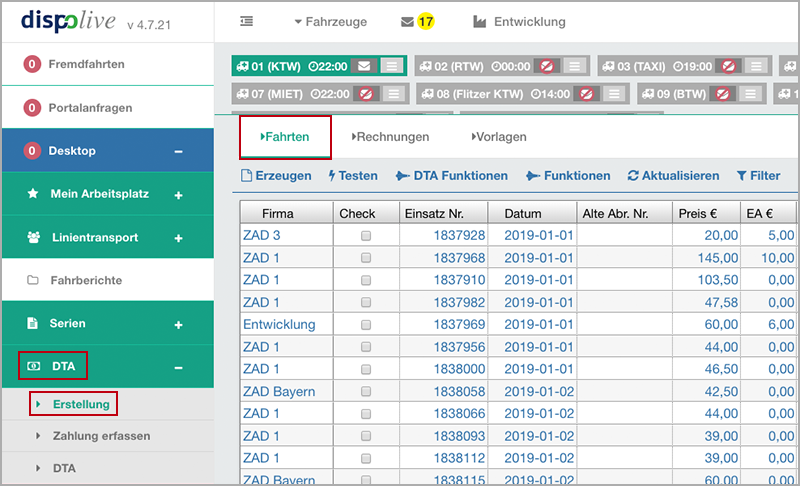Click Einsatz number 1838093
This screenshot has height=486, width=800.
(459, 436)
